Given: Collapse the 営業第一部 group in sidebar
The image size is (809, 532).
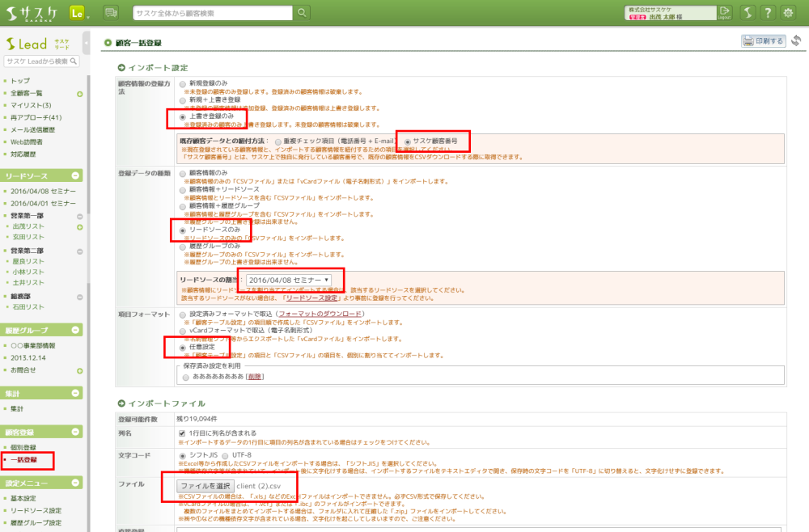Looking at the screenshot, I should coord(79,217).
